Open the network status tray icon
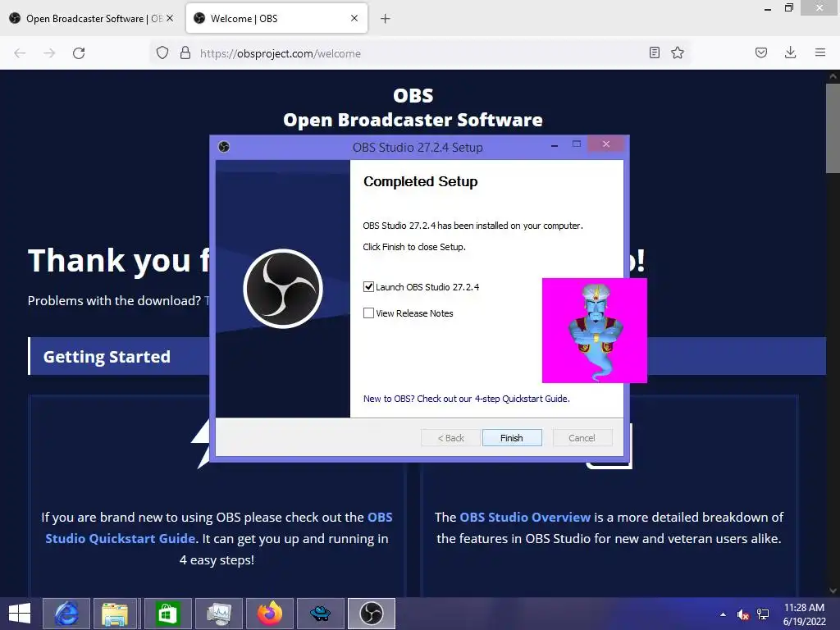 click(763, 614)
